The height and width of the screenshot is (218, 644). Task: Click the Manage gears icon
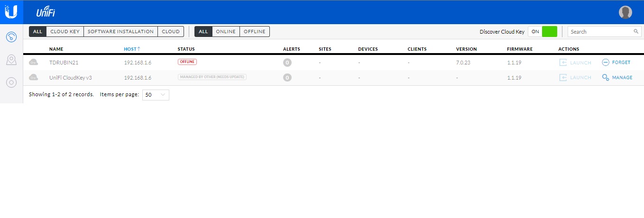(x=606, y=77)
